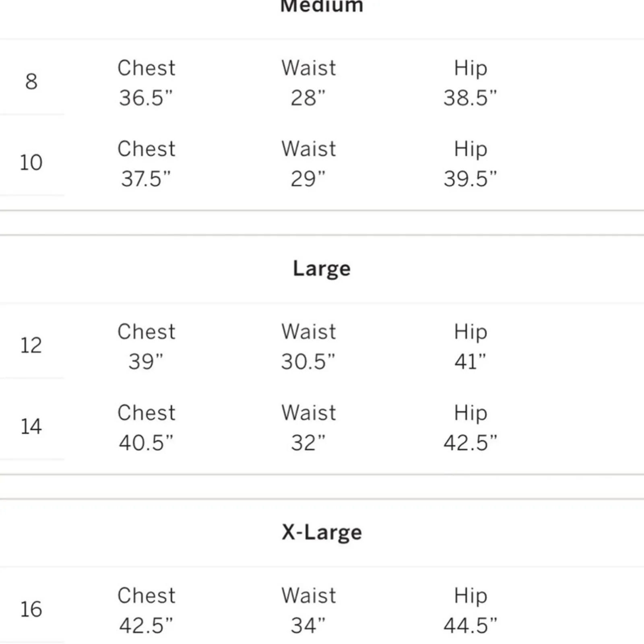Select the size 16 row label
The height and width of the screenshot is (644, 644).
point(31,609)
